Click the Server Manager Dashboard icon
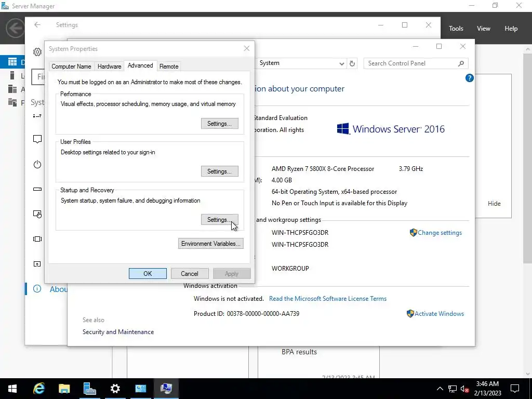Image resolution: width=532 pixels, height=399 pixels. pos(12,62)
